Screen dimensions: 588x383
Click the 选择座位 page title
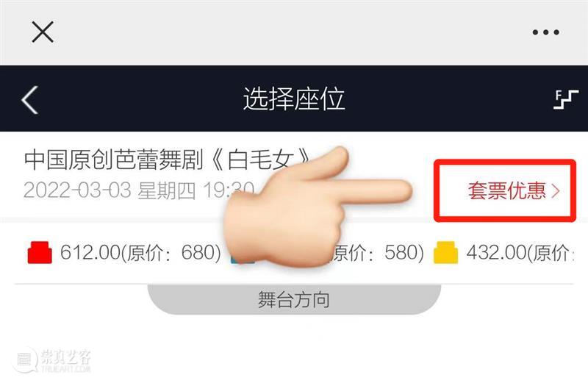tap(294, 99)
